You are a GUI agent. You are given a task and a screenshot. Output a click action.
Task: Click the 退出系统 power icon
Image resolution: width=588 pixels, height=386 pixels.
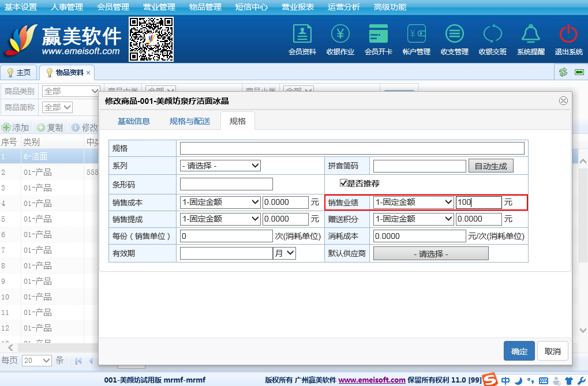coord(568,35)
